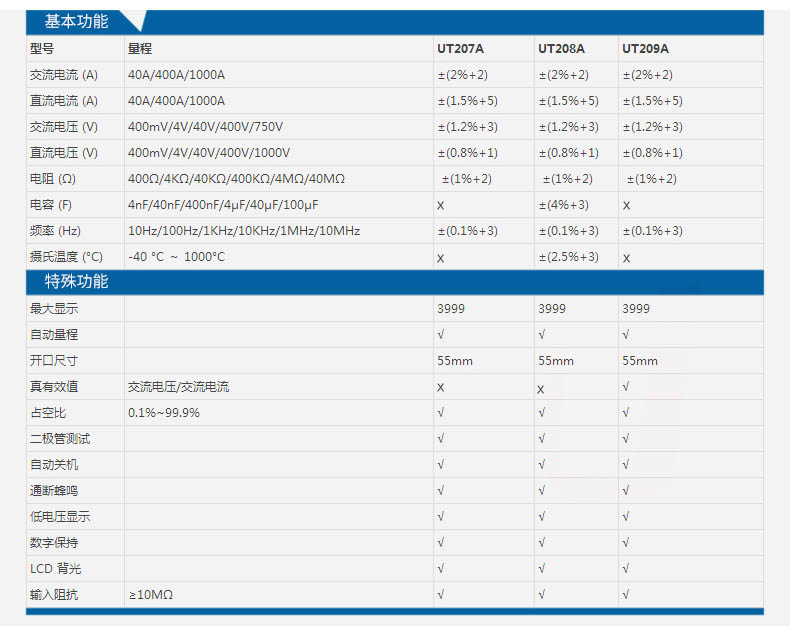Select the 交流电压 (V) row label

(64, 127)
